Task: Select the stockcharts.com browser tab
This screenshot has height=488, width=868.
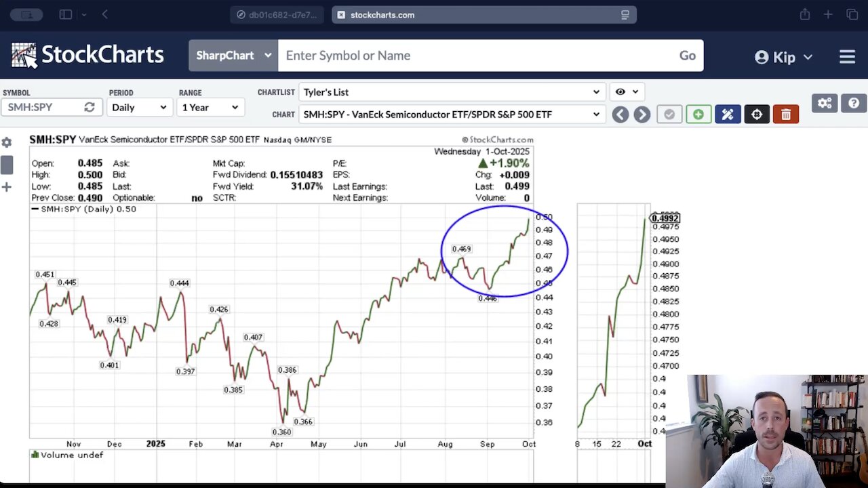Action: pyautogui.click(x=484, y=15)
